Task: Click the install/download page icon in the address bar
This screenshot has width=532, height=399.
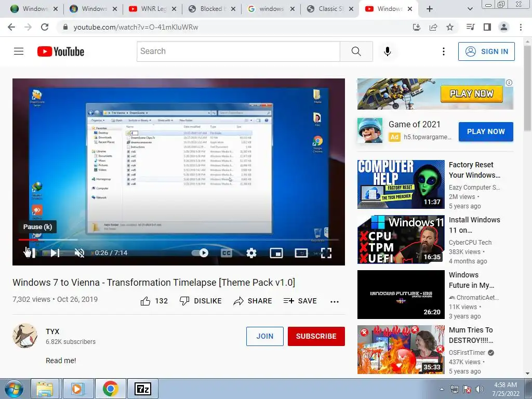Action: coord(417,27)
